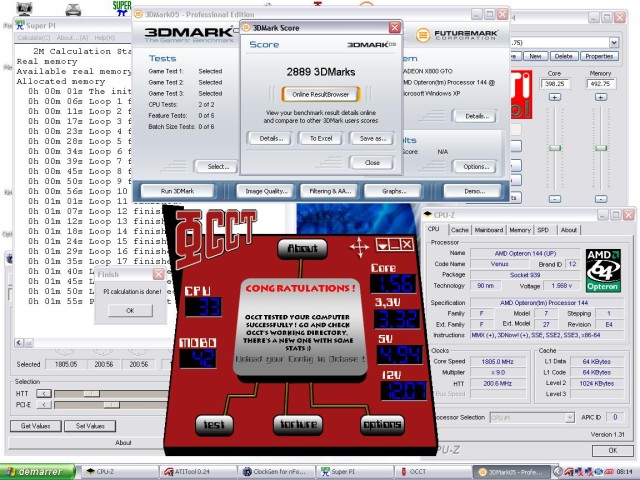This screenshot has height=480, width=640.
Task: Open the Help menu in Super PI
Action: click(104, 38)
